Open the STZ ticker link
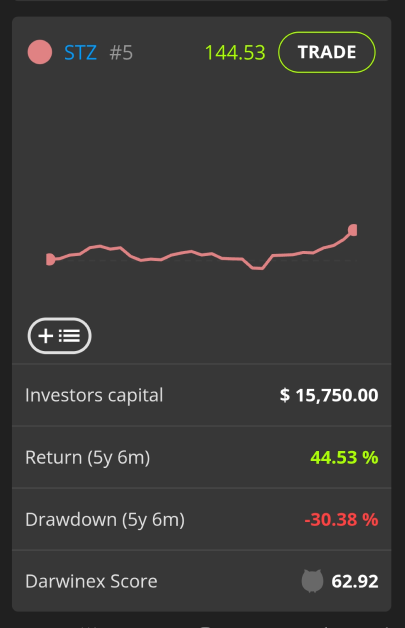The image size is (405, 628). point(80,52)
